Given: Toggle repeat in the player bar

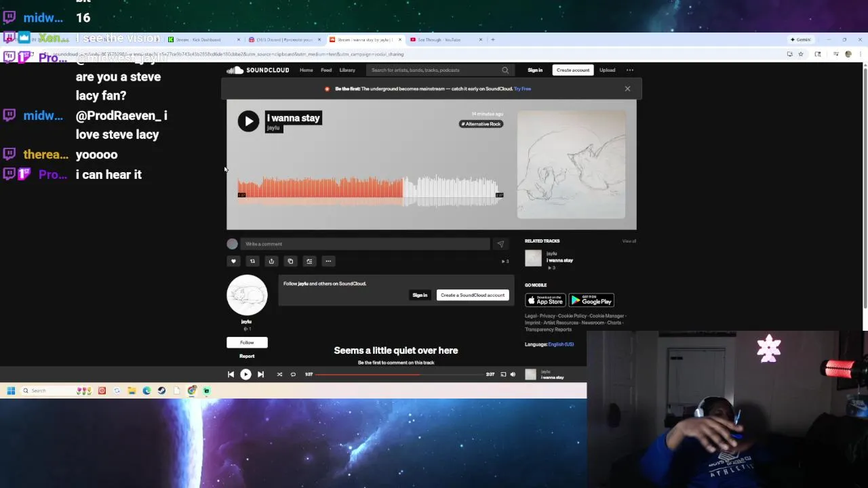Looking at the screenshot, I should 293,374.
